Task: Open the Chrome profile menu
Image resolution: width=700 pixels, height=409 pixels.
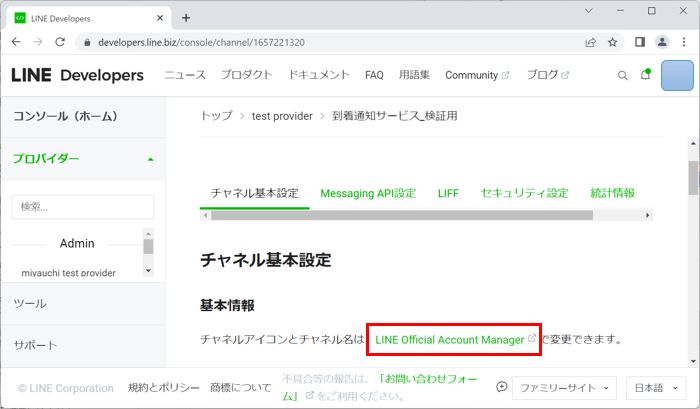Action: tap(662, 42)
